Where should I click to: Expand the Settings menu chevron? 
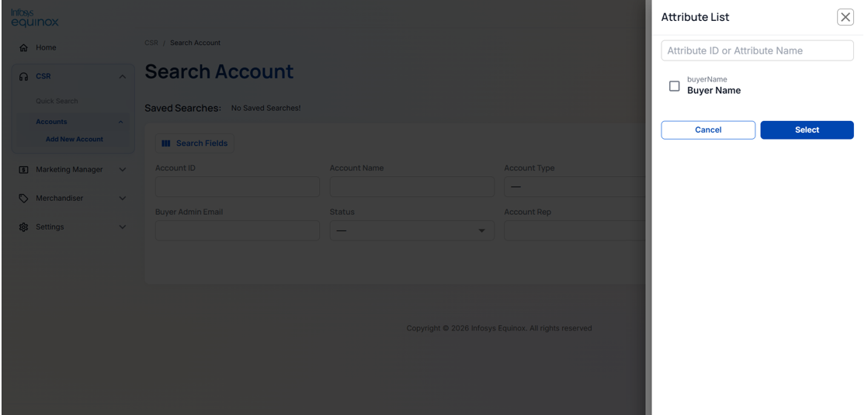coord(123,227)
